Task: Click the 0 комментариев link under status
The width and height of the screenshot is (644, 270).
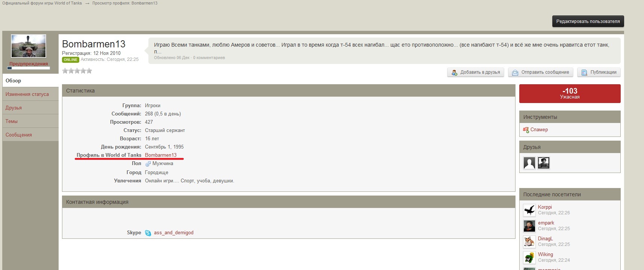Action: click(x=209, y=58)
